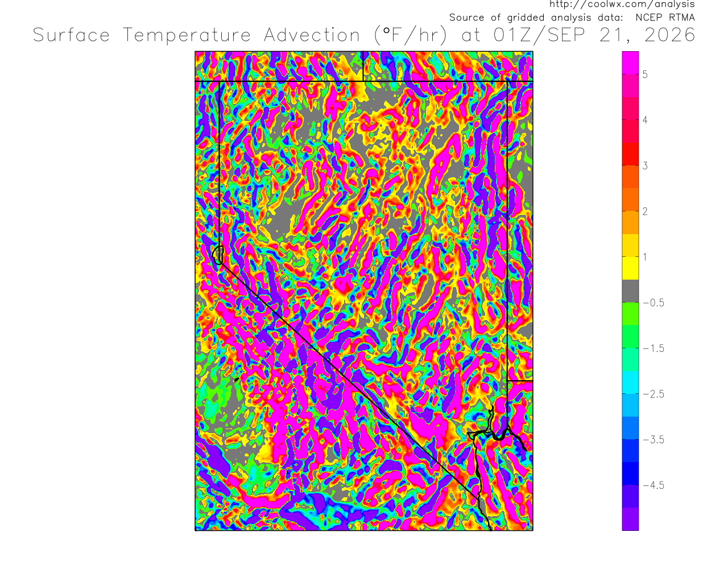Screen dimensions: 728x582
Task: Select the bright green swatch below -0.5
Action: tap(630, 314)
